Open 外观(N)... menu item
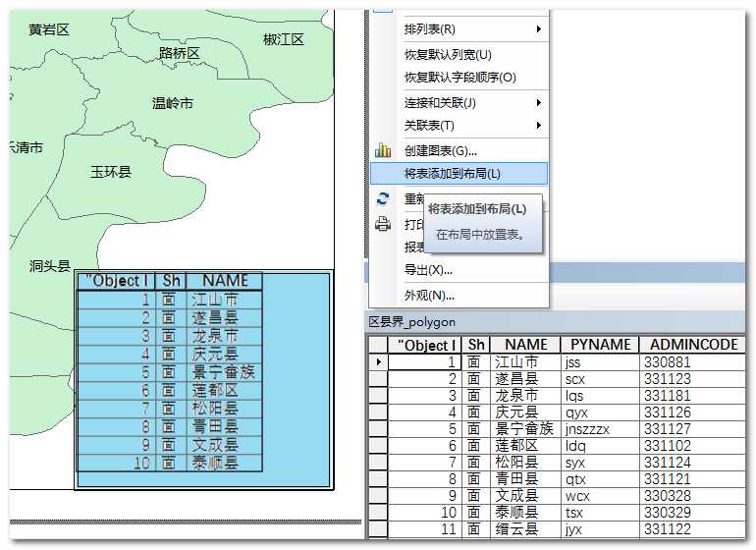The height and width of the screenshot is (550, 756). (x=459, y=296)
